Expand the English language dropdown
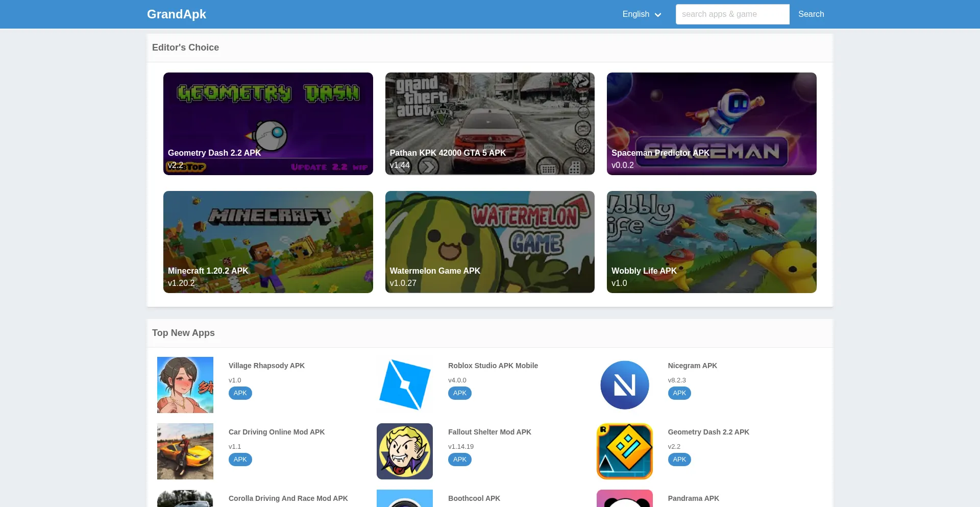 [x=641, y=14]
